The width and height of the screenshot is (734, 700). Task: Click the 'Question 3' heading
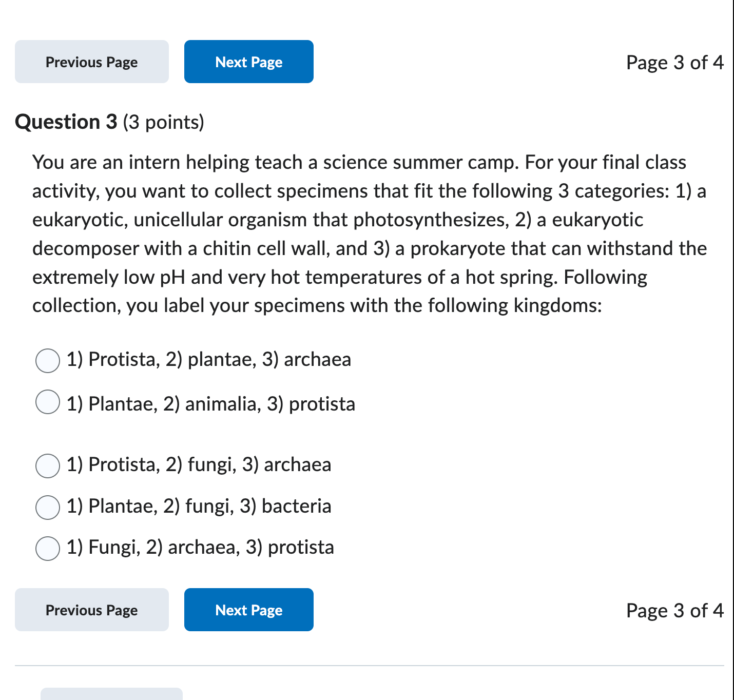coord(66,122)
